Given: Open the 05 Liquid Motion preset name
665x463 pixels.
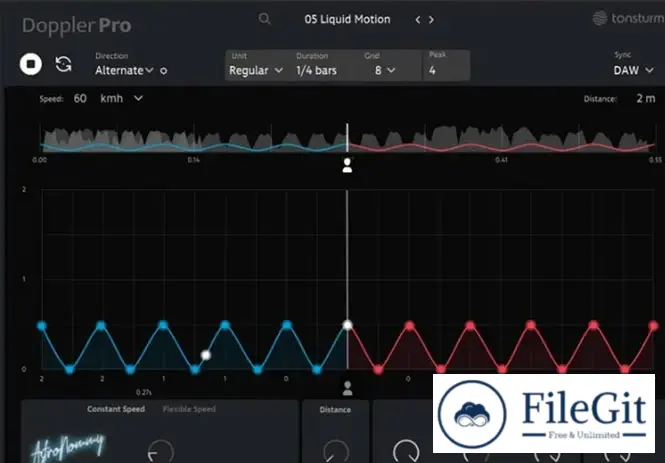Looking at the screenshot, I should click(347, 20).
